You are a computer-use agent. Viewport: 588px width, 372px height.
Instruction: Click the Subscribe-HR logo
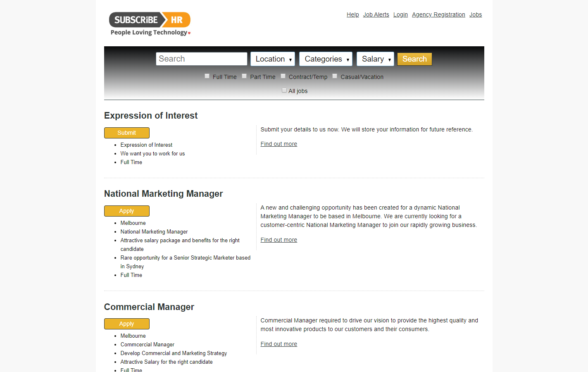pos(149,23)
